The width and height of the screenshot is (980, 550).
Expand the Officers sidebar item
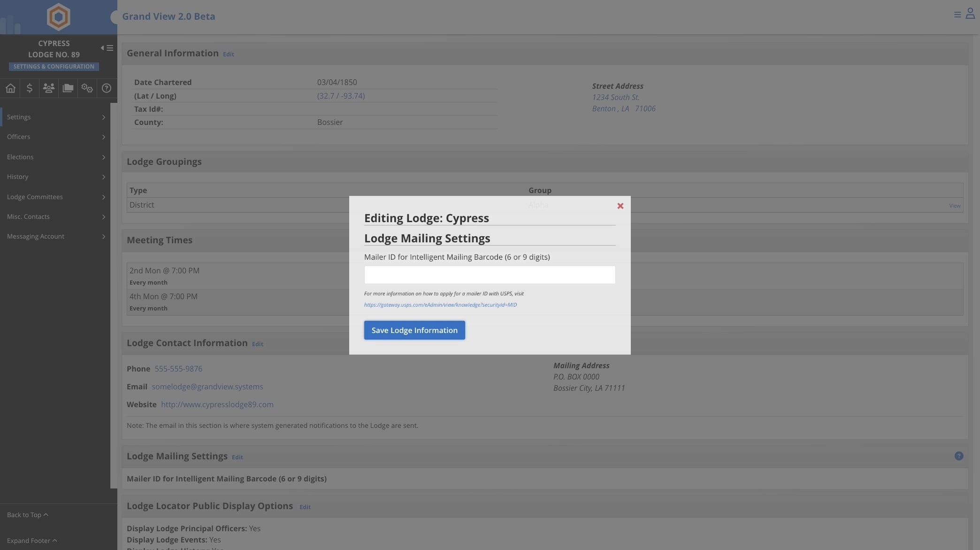point(55,137)
